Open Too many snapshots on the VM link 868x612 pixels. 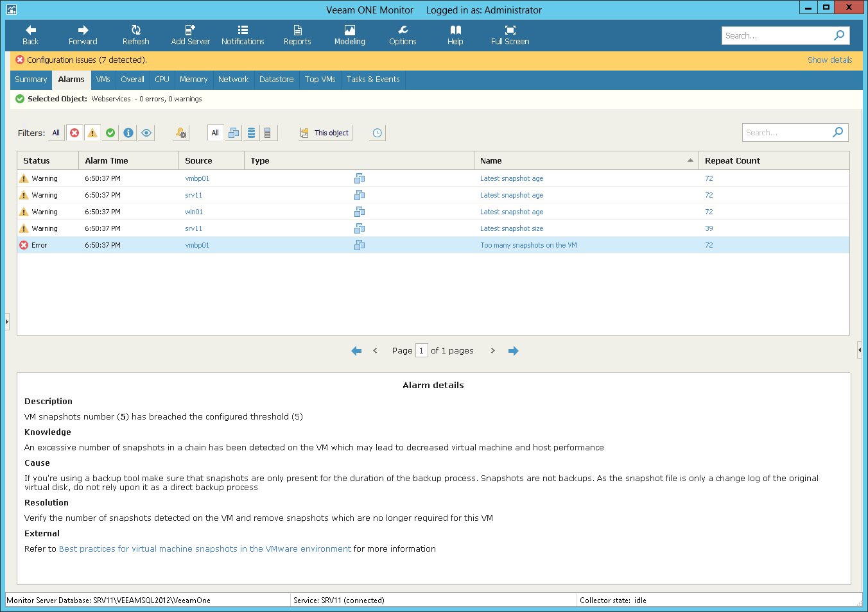tap(528, 245)
